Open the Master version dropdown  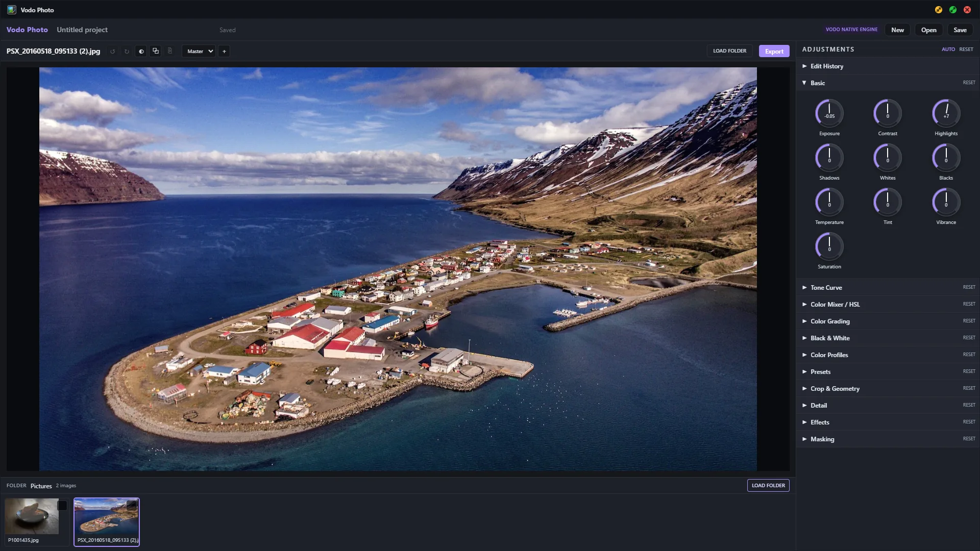[199, 51]
